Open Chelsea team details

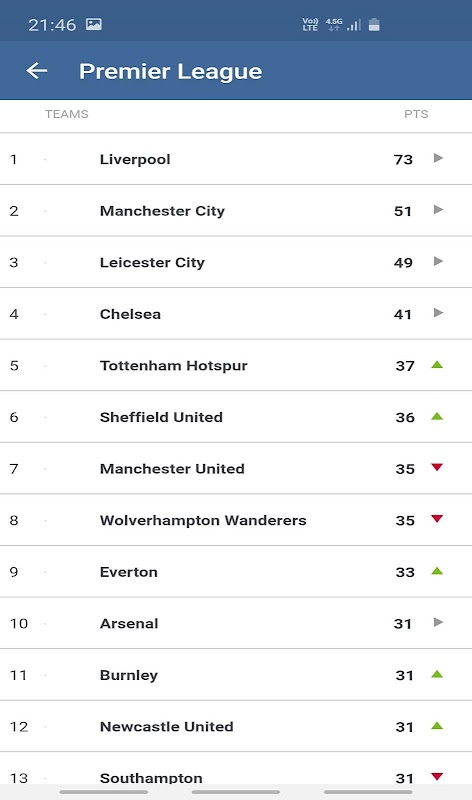click(236, 314)
